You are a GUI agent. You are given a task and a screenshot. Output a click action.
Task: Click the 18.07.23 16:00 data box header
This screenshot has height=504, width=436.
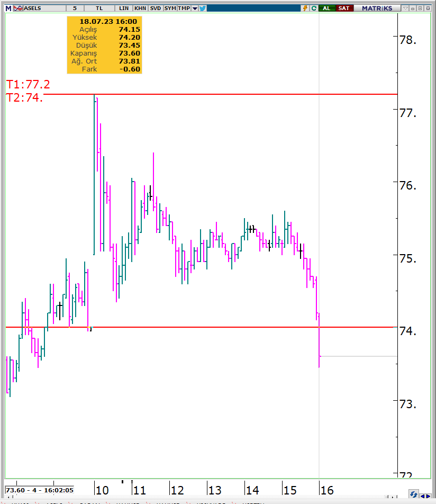point(108,22)
